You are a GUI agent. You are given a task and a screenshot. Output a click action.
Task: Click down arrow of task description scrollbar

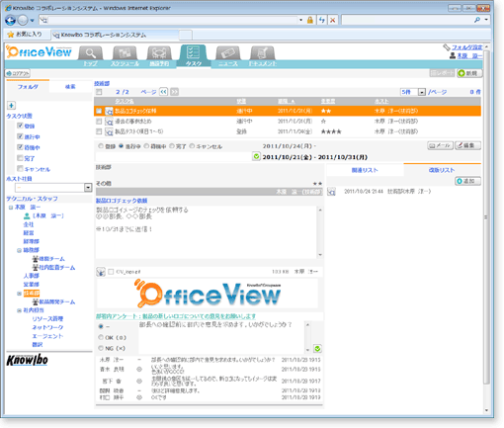(320, 255)
